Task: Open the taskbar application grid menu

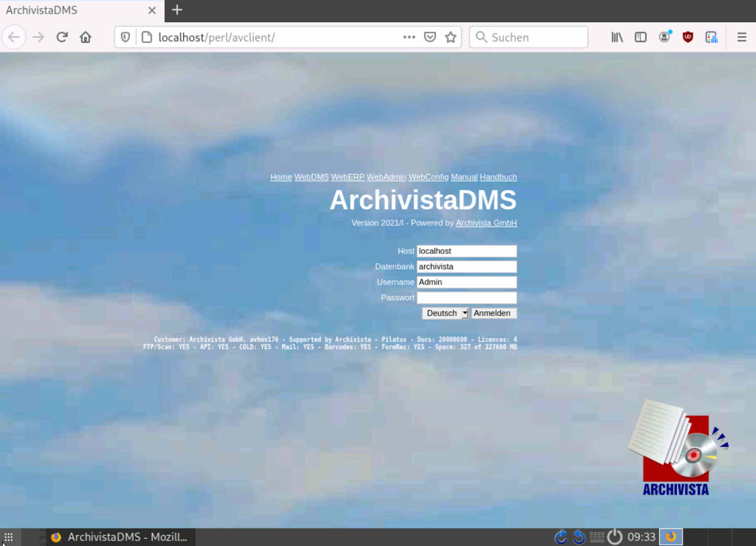Action: 8,537
